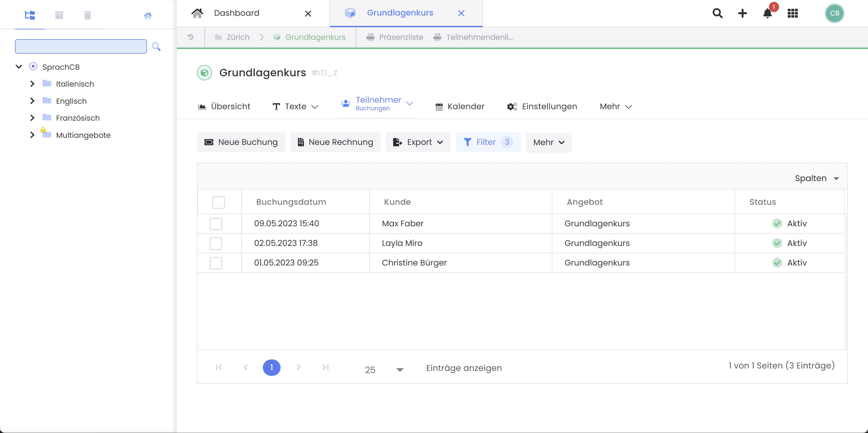Open the notifications bell icon
Viewport: 868px width, 433px height.
[767, 14]
